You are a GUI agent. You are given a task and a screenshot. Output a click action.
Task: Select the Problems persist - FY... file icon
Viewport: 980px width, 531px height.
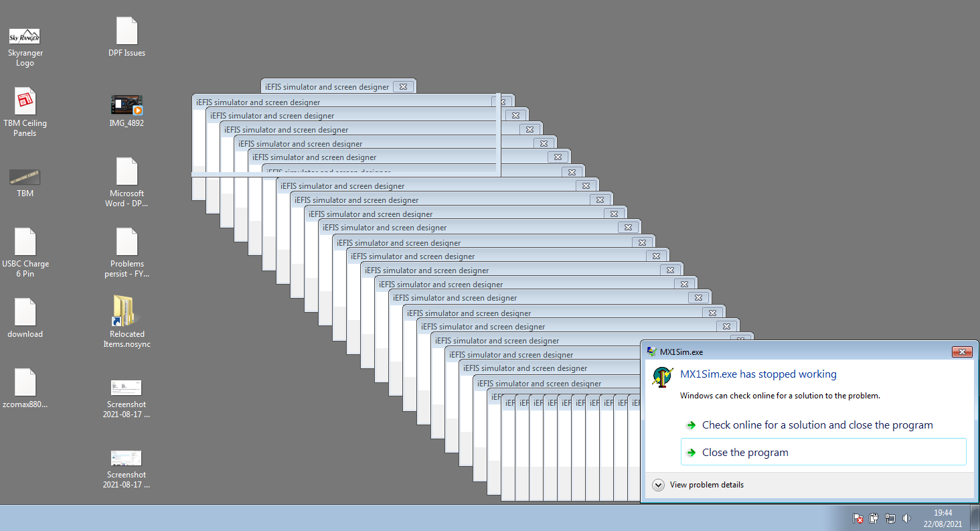[x=127, y=252]
